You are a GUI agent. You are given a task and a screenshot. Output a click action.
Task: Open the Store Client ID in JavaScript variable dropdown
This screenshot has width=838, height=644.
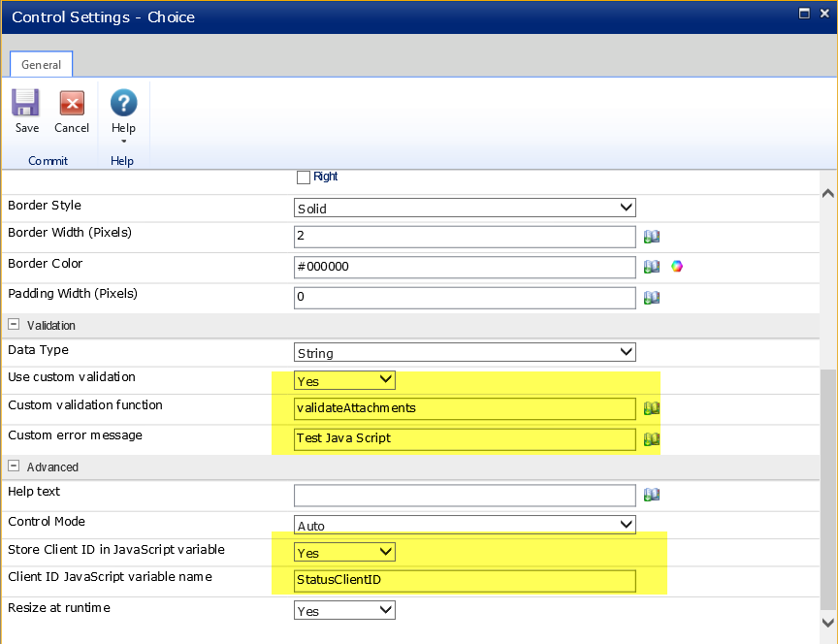click(x=385, y=551)
